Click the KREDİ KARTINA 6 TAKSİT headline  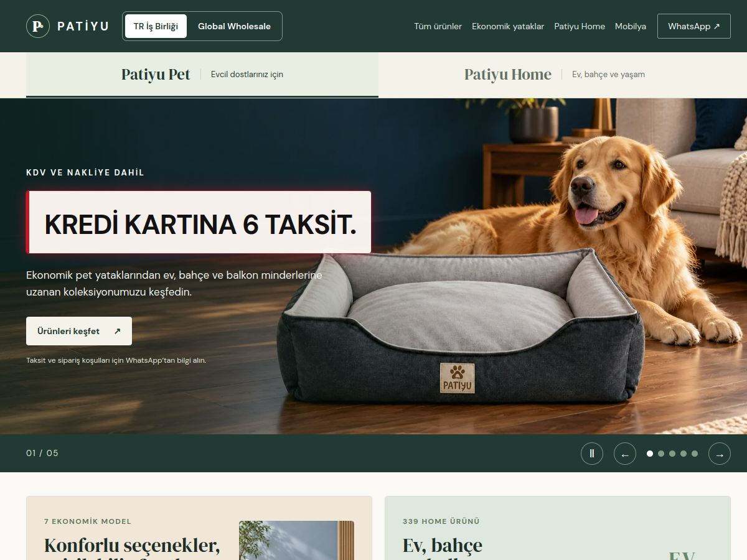click(199, 223)
